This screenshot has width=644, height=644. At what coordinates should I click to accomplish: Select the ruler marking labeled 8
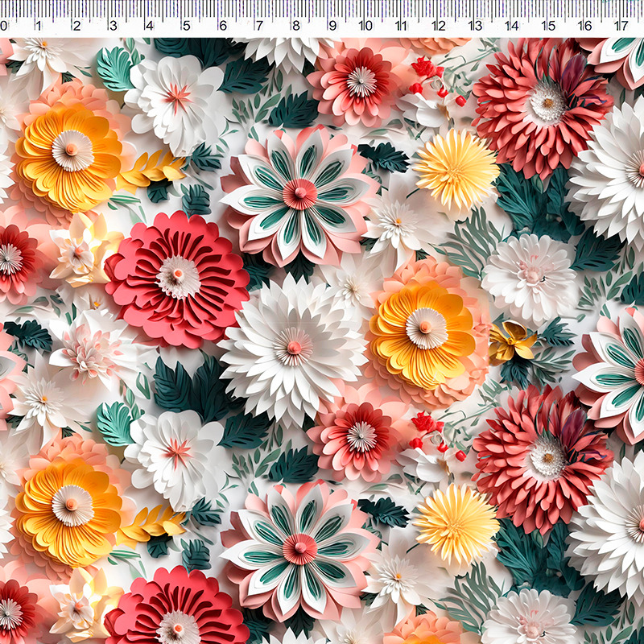click(295, 26)
